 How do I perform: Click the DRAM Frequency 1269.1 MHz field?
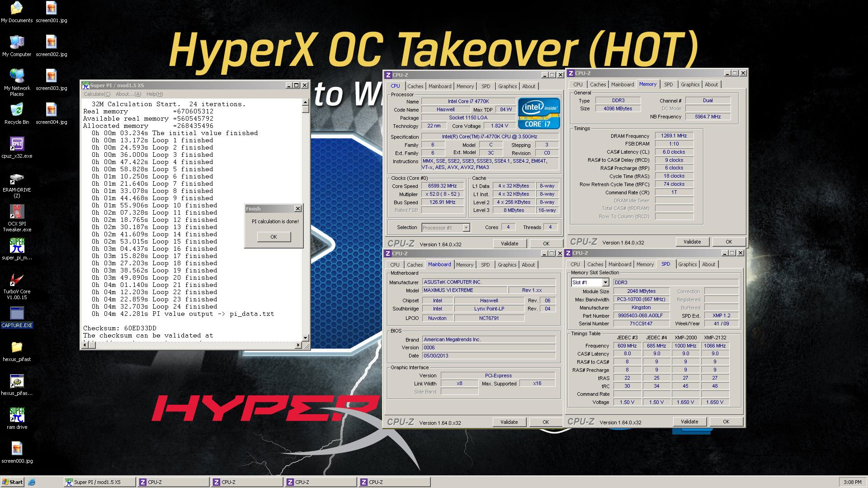(x=674, y=136)
